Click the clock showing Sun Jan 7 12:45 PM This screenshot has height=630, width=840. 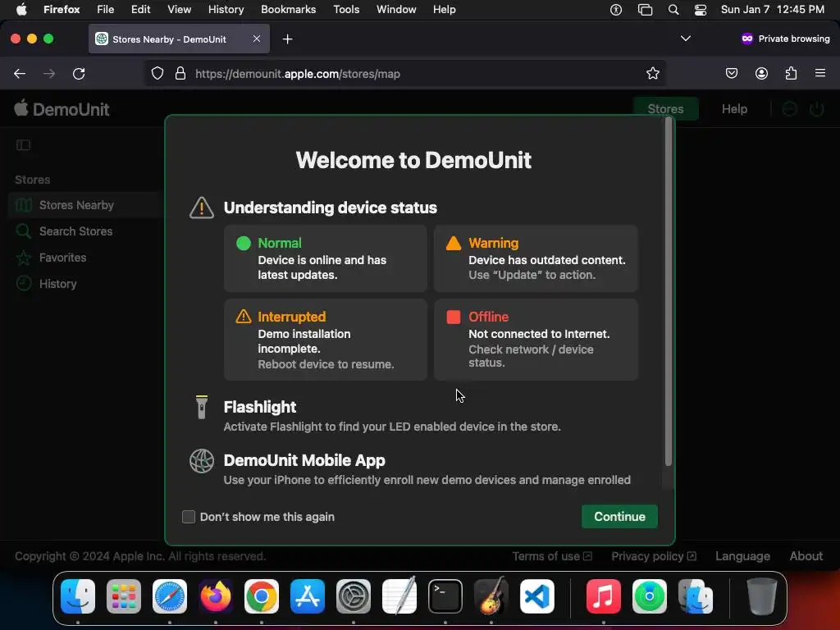pos(772,9)
